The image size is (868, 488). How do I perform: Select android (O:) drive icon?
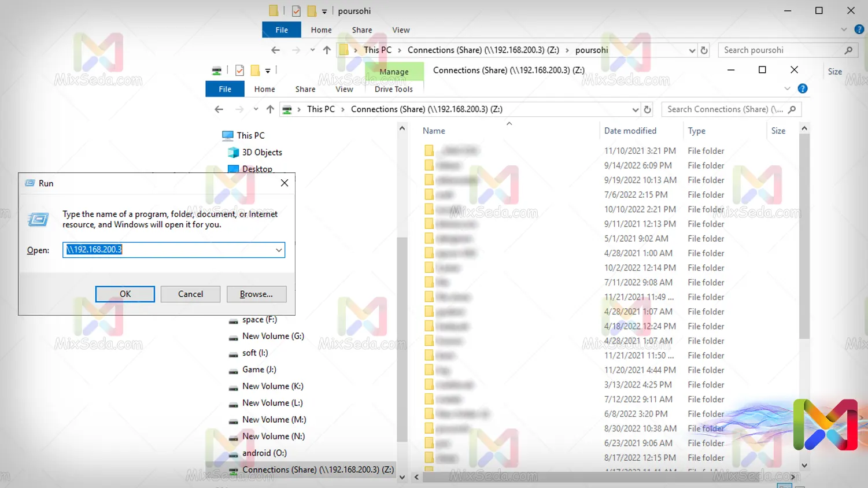(x=233, y=453)
